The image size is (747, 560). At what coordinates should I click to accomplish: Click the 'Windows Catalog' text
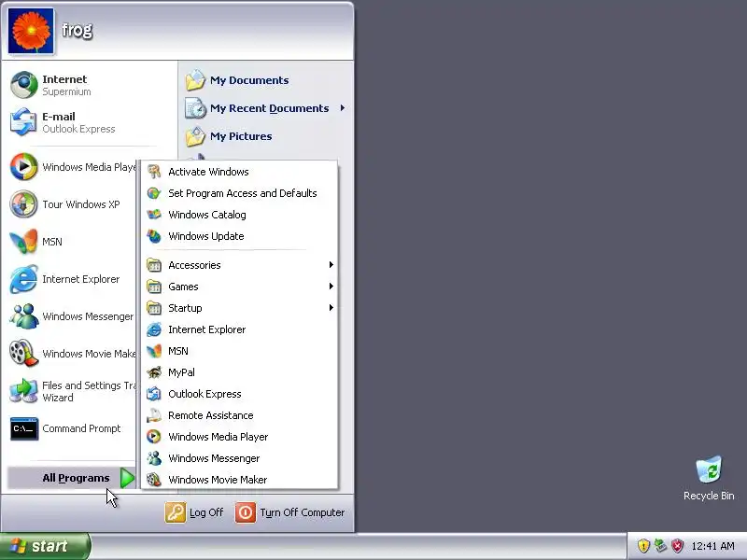tap(206, 215)
